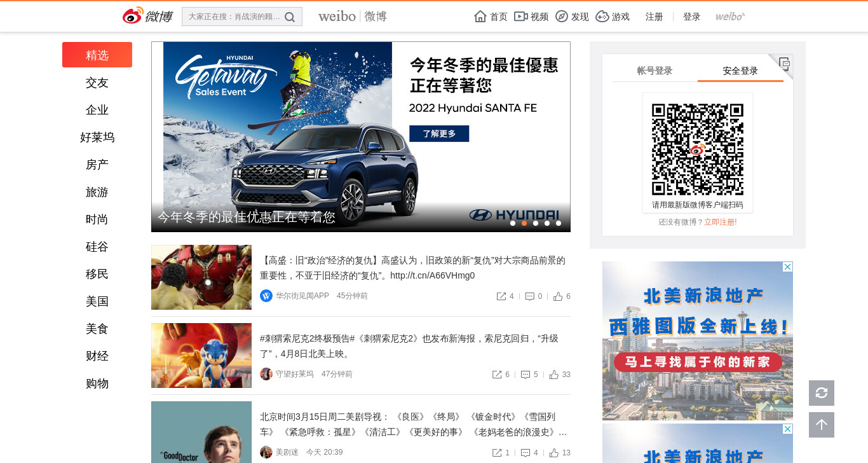Click 立即注册! link under QR code
Image resolution: width=868 pixels, height=463 pixels.
click(721, 222)
